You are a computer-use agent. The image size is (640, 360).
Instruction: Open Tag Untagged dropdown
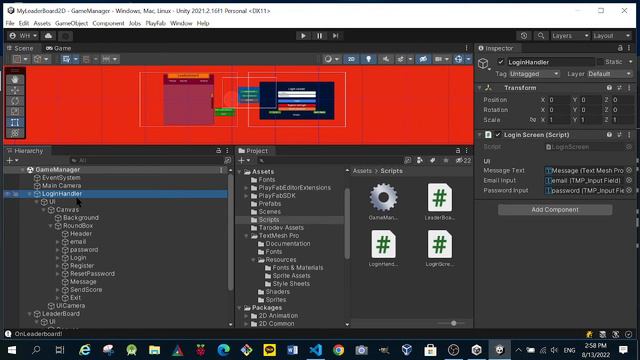click(x=534, y=74)
